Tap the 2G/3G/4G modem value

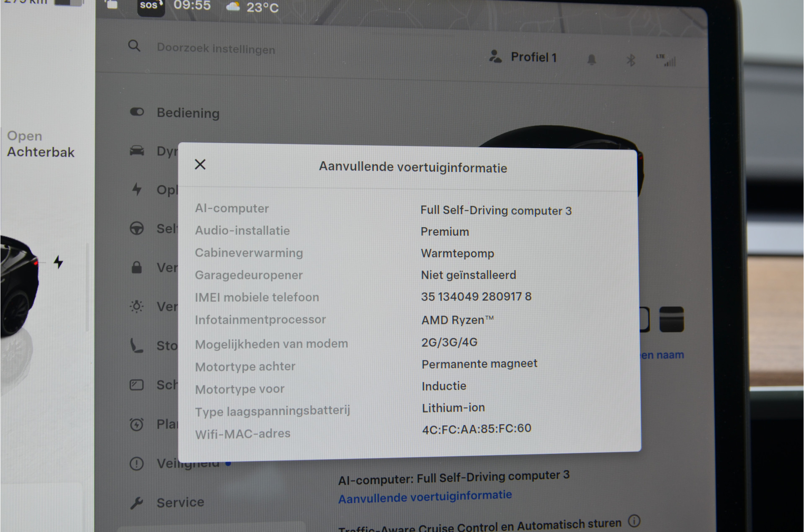(x=449, y=342)
